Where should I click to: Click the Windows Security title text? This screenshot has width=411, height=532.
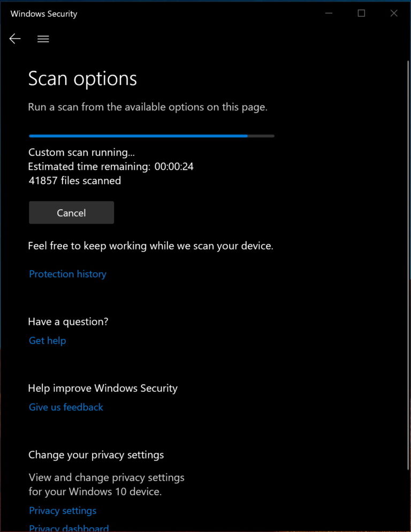point(43,13)
